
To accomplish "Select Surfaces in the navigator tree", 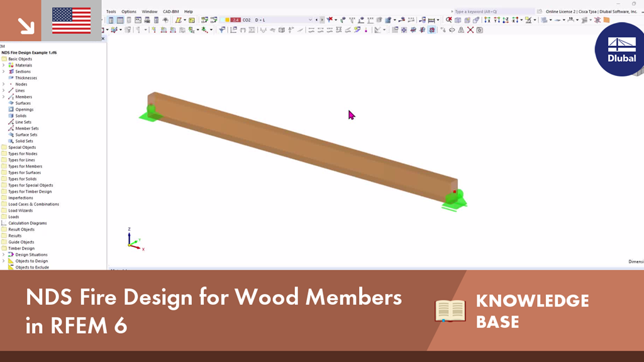I will pyautogui.click(x=23, y=103).
